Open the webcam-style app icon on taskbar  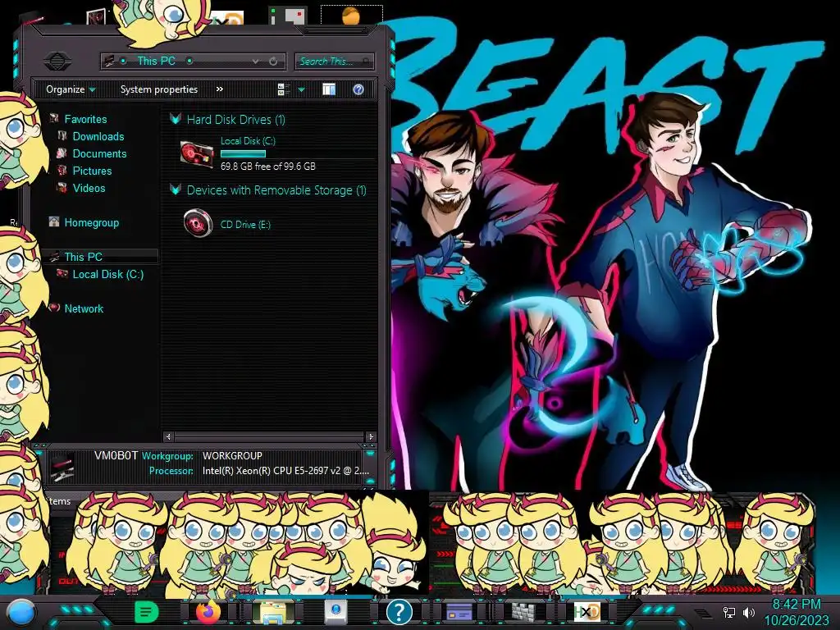(336, 611)
